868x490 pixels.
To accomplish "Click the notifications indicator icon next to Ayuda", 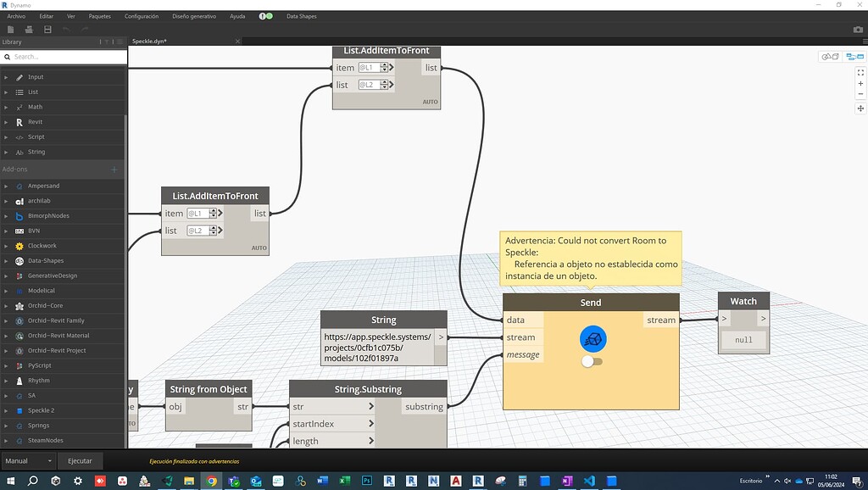I will [265, 16].
